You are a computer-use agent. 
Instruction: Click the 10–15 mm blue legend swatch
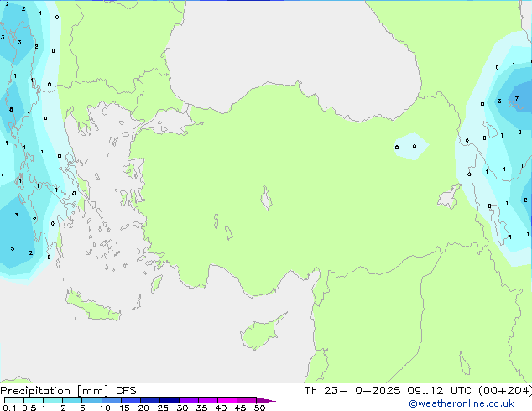tap(111, 400)
